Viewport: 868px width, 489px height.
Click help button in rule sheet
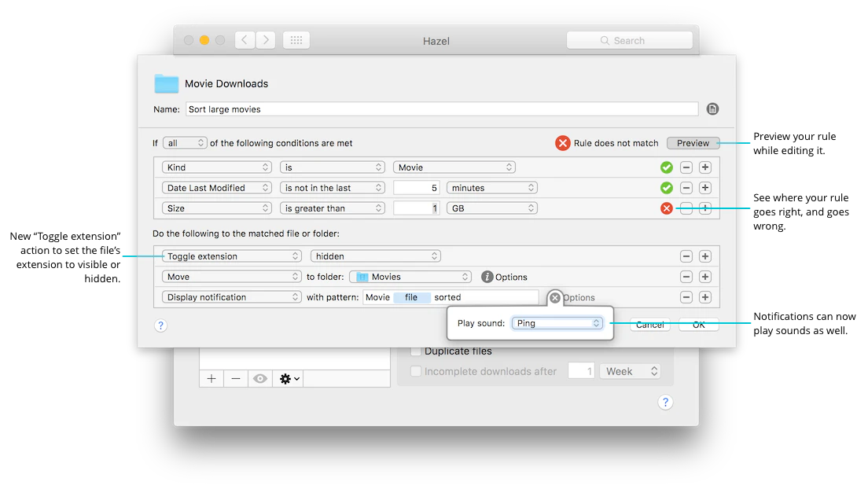pos(160,325)
